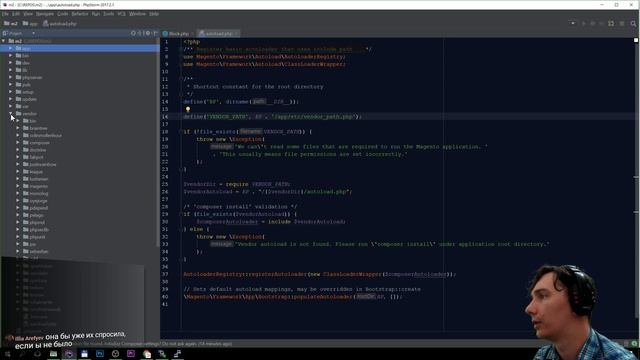This screenshot has height=360, width=640.
Task: Open the Help menu
Action: click(153, 14)
